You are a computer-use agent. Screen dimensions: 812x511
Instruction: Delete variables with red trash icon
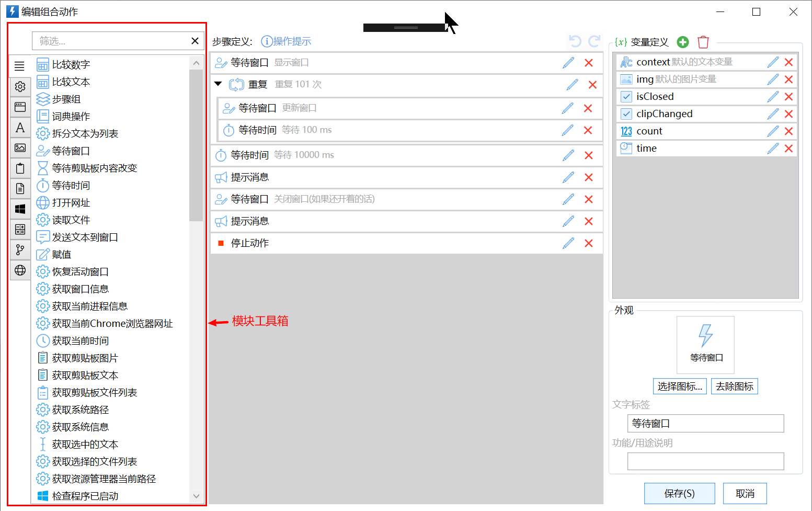pyautogui.click(x=704, y=42)
